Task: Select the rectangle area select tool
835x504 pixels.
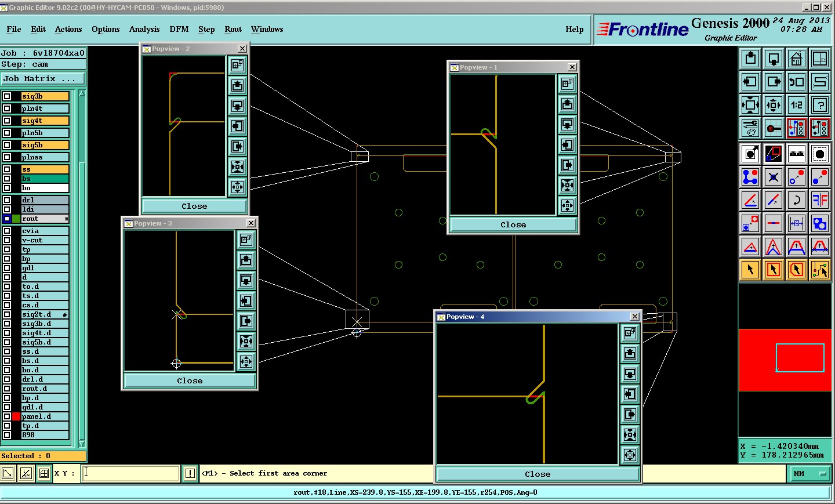Action: pyautogui.click(x=774, y=270)
